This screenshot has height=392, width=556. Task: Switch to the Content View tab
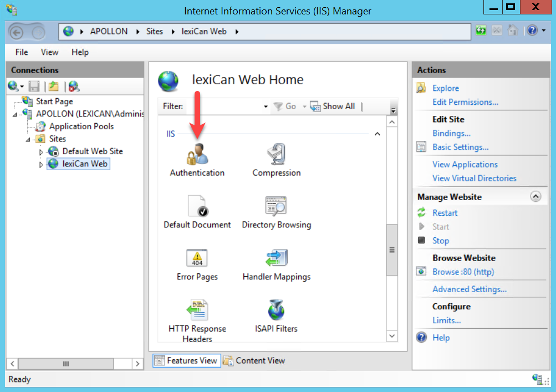pos(254,360)
